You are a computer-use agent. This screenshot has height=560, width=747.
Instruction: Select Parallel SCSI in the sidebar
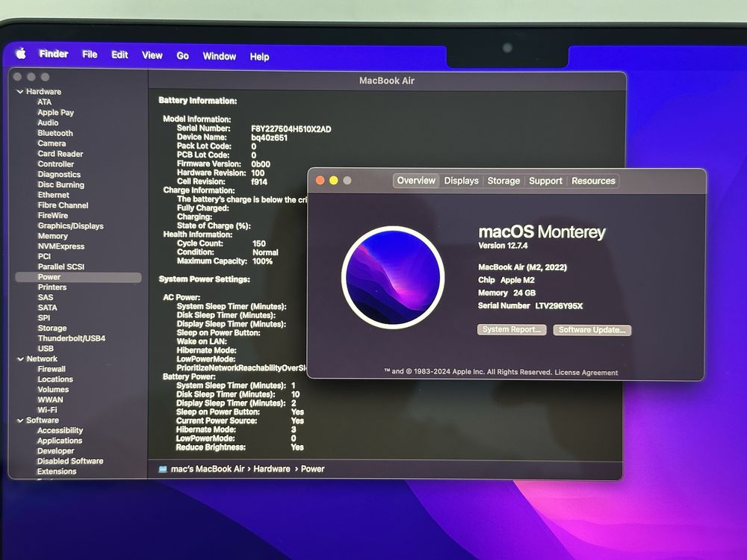pos(61,267)
